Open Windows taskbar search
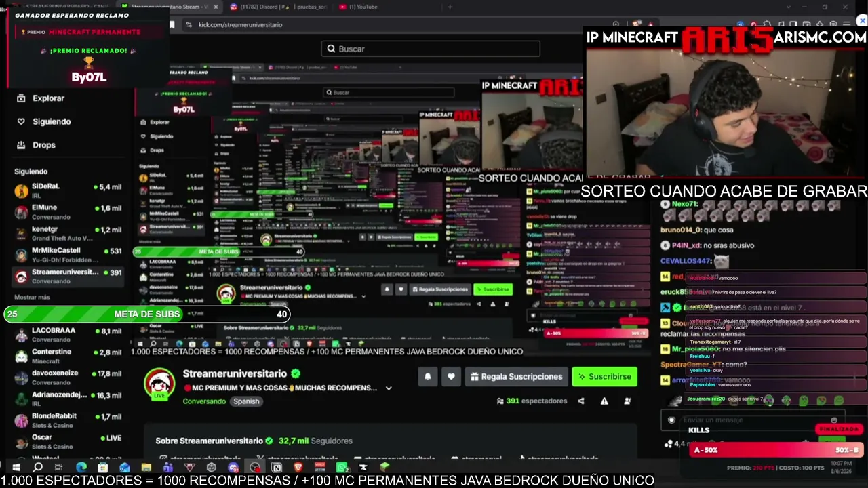The height and width of the screenshot is (488, 868). (x=38, y=468)
